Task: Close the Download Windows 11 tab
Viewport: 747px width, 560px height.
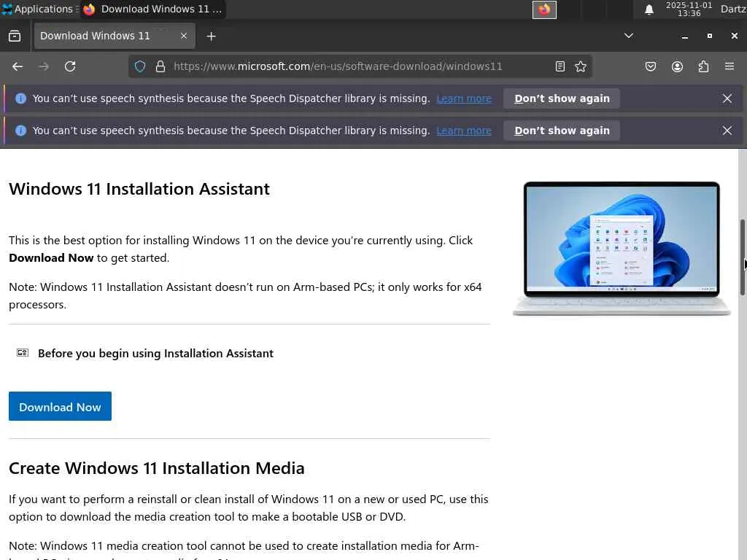Action: pos(184,36)
